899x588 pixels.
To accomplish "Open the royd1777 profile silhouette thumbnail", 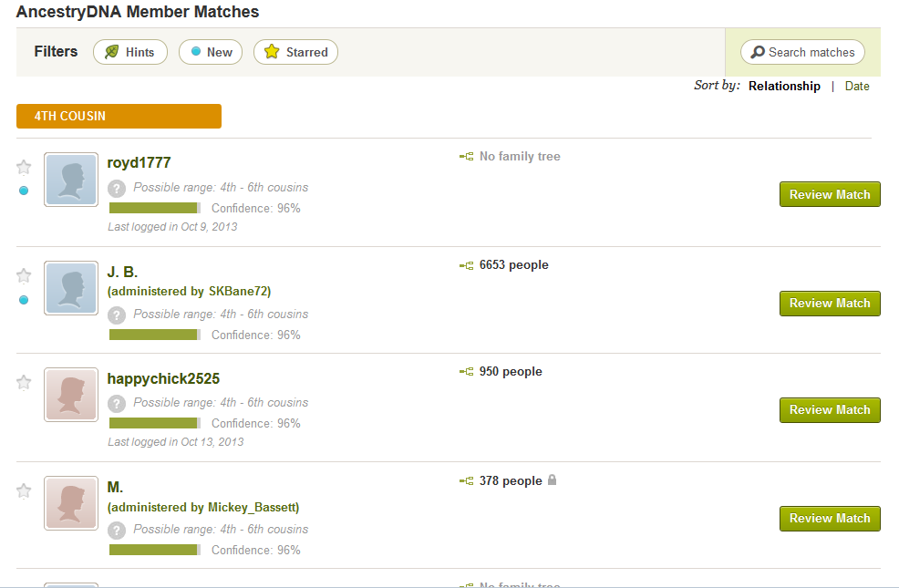I will [71, 180].
